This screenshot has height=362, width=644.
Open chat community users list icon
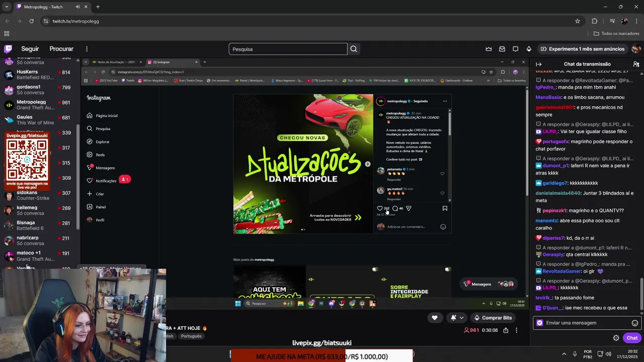pyautogui.click(x=636, y=64)
